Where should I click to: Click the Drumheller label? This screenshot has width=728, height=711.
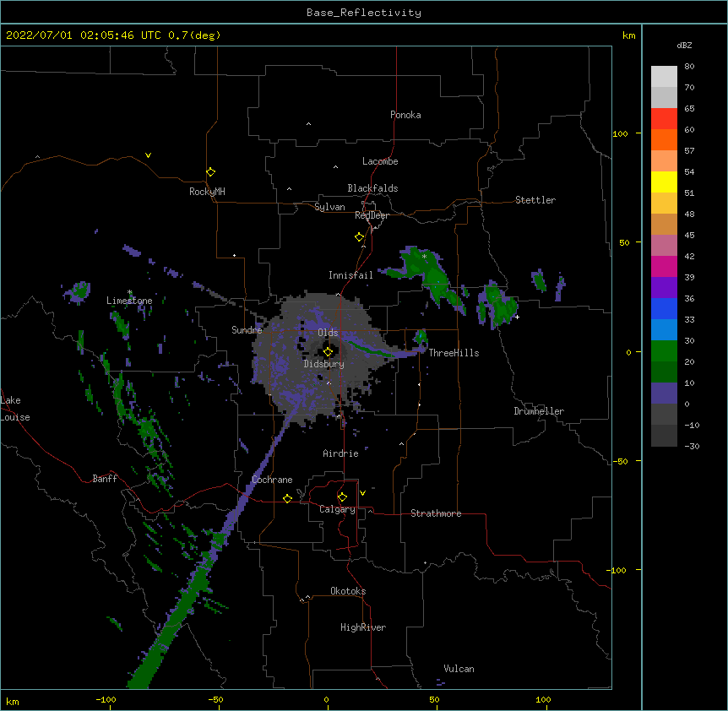pyautogui.click(x=539, y=411)
